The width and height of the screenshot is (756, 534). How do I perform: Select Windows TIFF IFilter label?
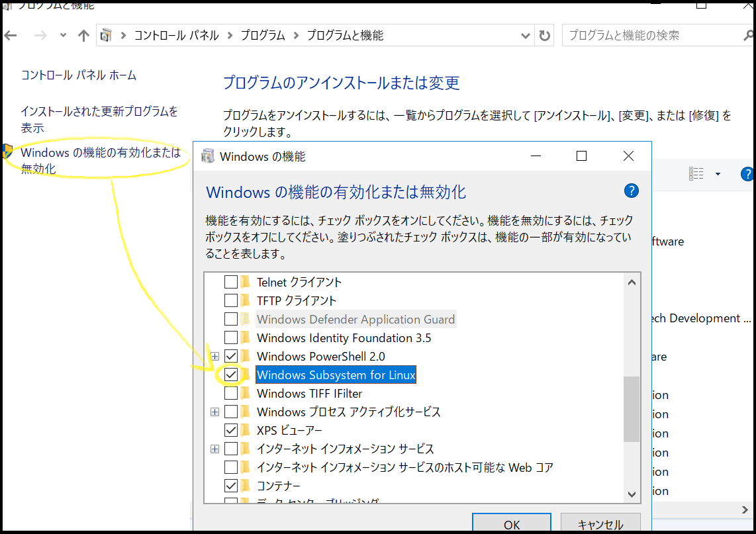[310, 393]
